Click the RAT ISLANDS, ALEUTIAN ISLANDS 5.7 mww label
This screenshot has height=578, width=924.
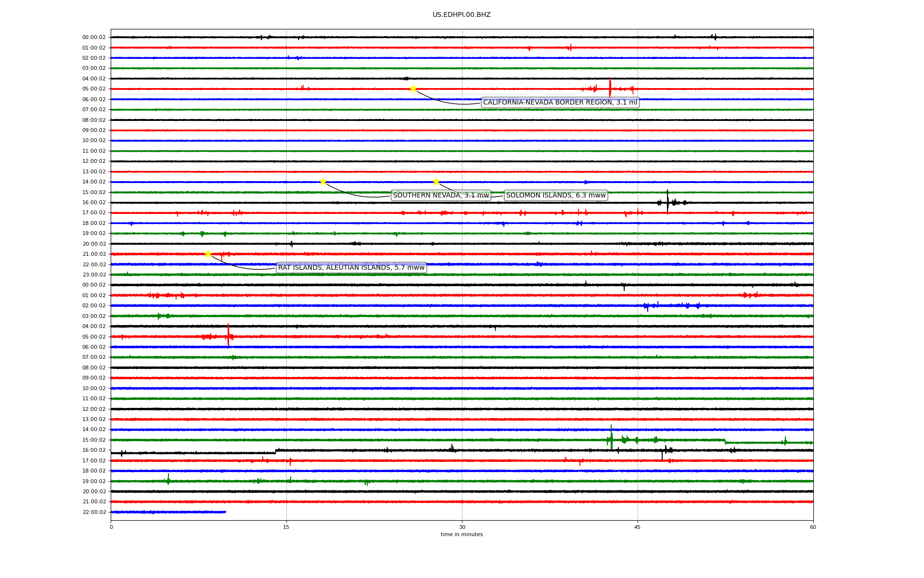point(351,268)
